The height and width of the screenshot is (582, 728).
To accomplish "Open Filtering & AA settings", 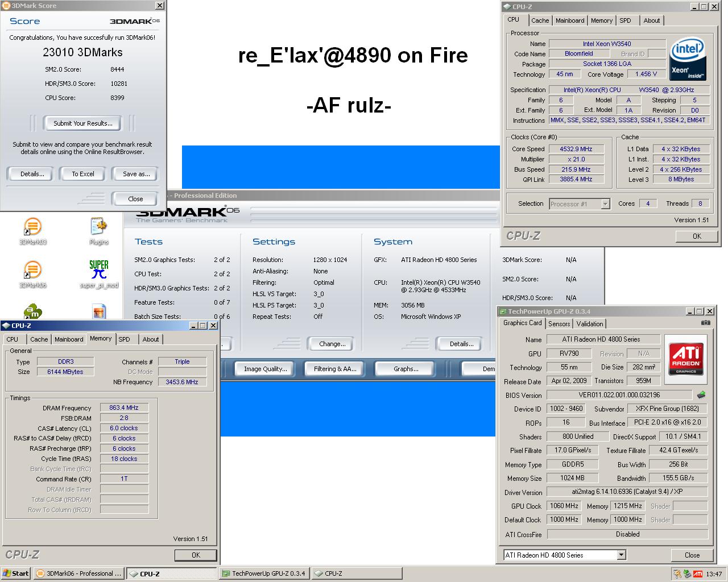I will point(335,369).
